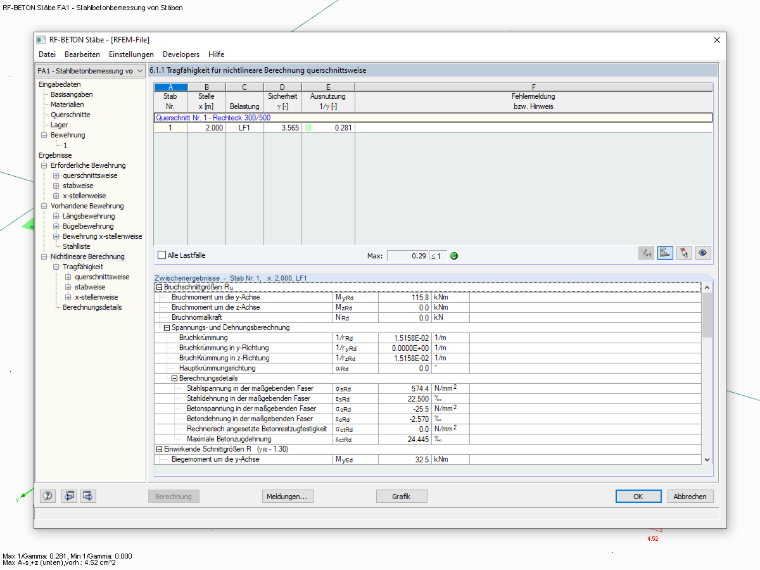The width and height of the screenshot is (760, 570).
Task: Collapse the Bruchschnittgrößen Ru section
Action: pyautogui.click(x=158, y=287)
